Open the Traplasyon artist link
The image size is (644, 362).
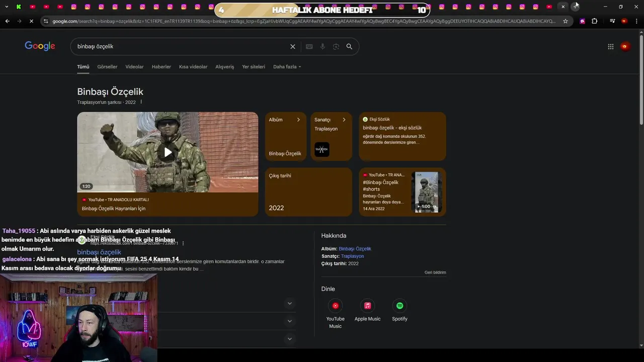point(352,256)
